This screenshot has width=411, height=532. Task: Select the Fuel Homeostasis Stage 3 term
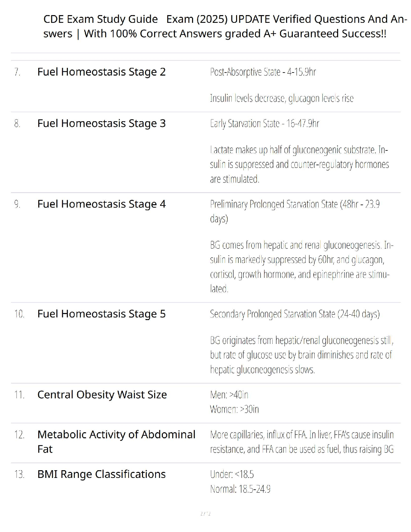pos(101,123)
